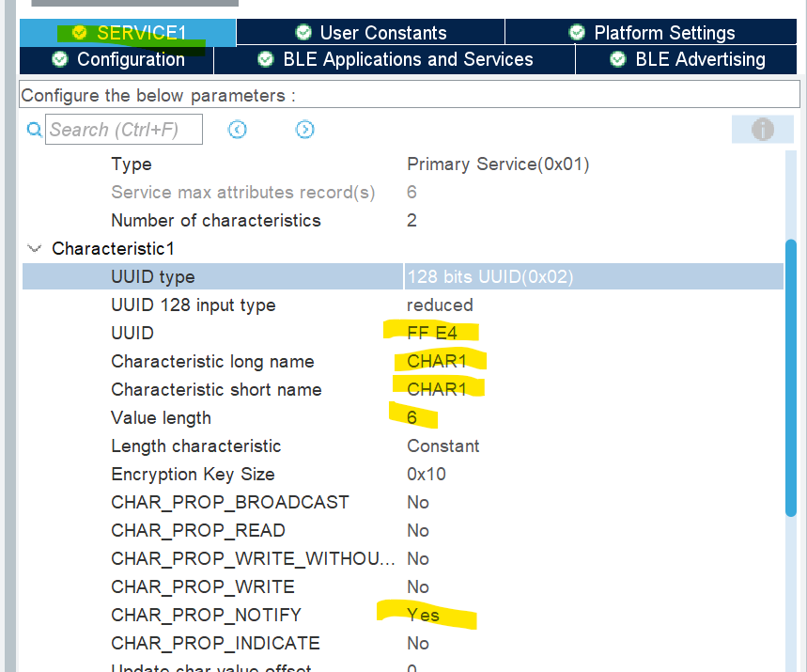Open CHAR_PROP_INDICATE No dropdown

417,643
